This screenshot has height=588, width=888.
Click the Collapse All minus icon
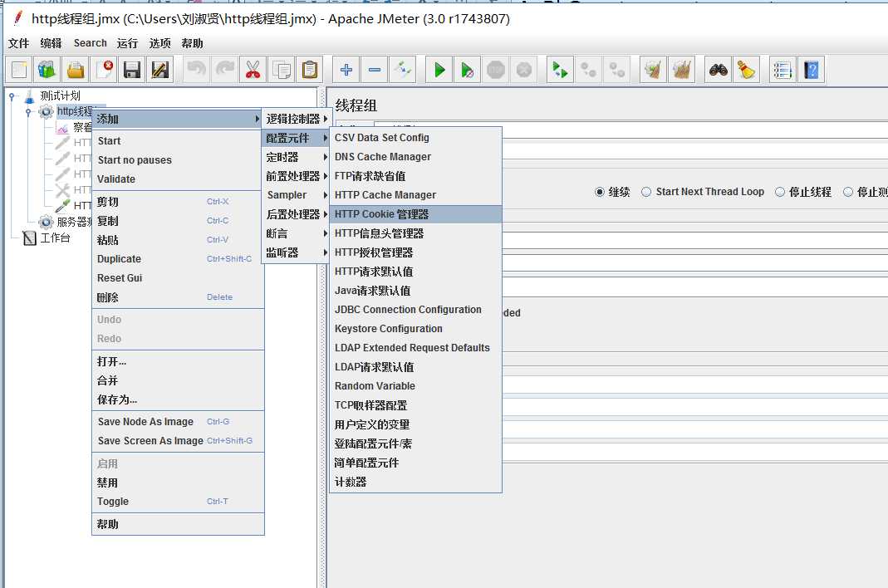point(375,71)
